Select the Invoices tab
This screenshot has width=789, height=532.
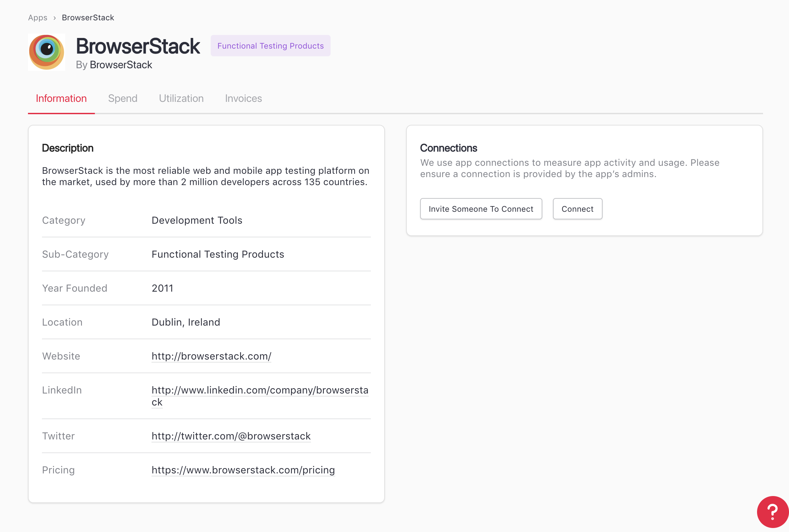(243, 99)
